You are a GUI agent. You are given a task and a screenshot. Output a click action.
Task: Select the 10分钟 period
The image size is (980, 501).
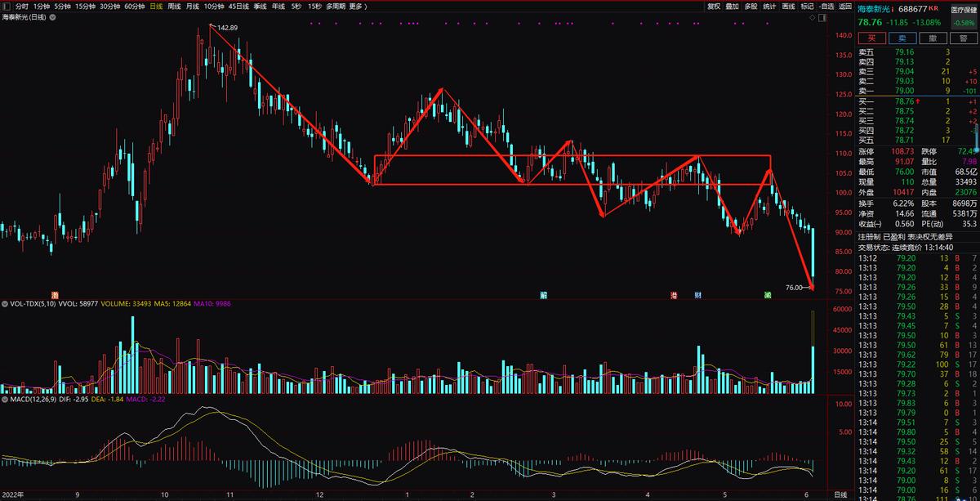click(x=214, y=6)
